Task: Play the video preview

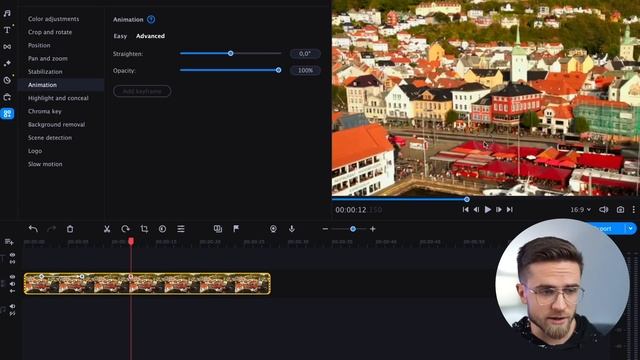Action: click(487, 209)
